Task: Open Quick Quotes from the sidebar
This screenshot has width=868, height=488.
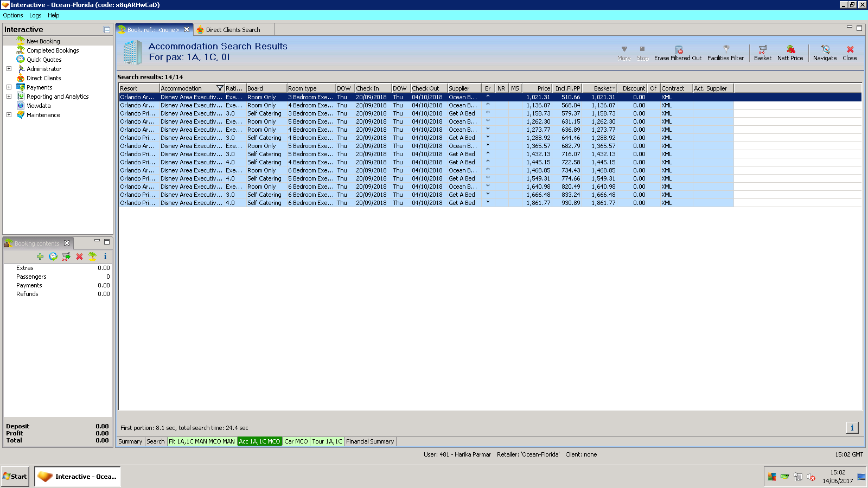Action: click(x=44, y=60)
